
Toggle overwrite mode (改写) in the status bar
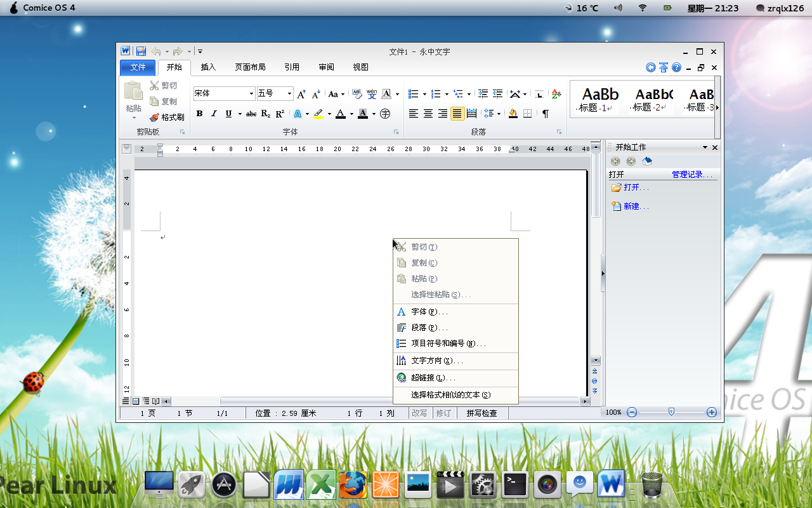click(x=419, y=413)
